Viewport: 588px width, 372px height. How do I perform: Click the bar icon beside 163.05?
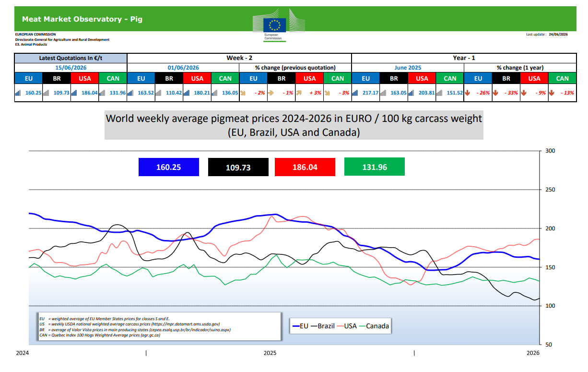coord(384,93)
